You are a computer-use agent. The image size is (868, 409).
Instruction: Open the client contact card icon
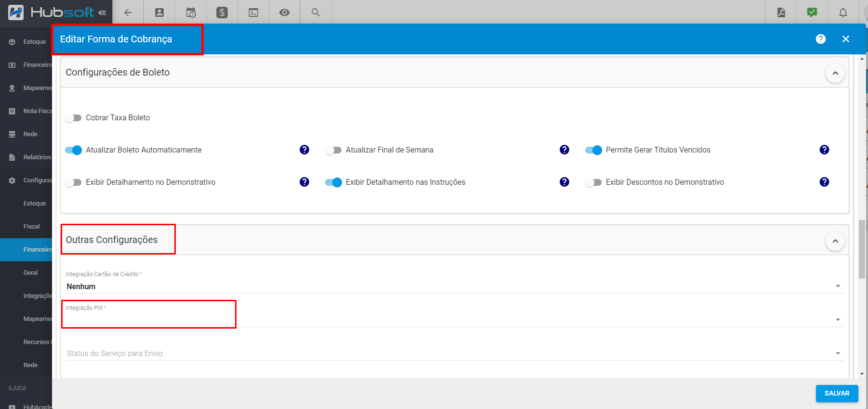point(159,13)
